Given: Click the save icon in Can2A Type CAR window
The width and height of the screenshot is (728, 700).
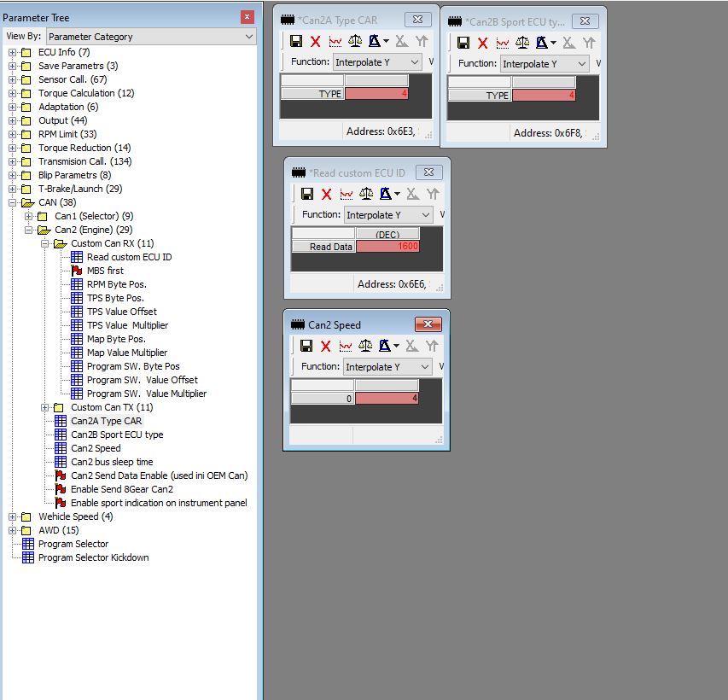Looking at the screenshot, I should [296, 41].
